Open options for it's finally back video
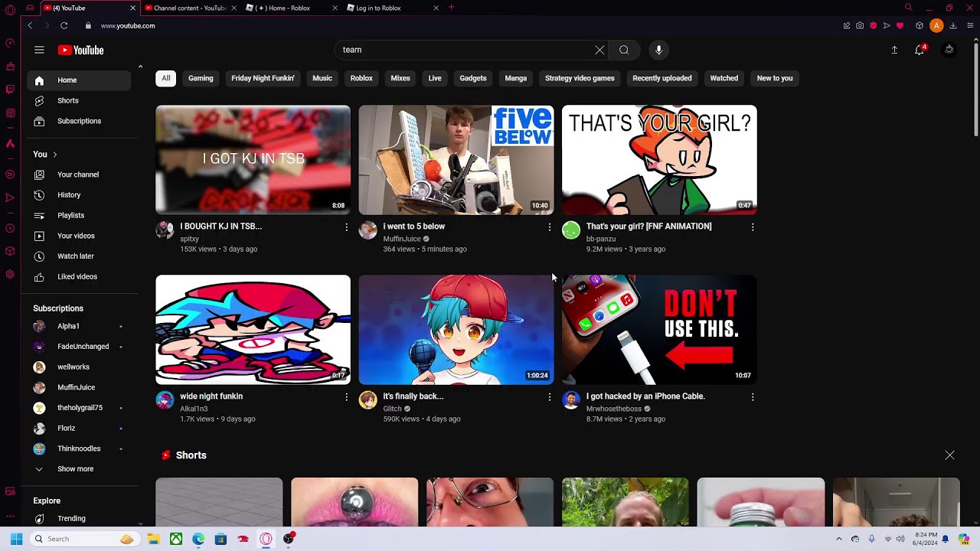 point(549,396)
